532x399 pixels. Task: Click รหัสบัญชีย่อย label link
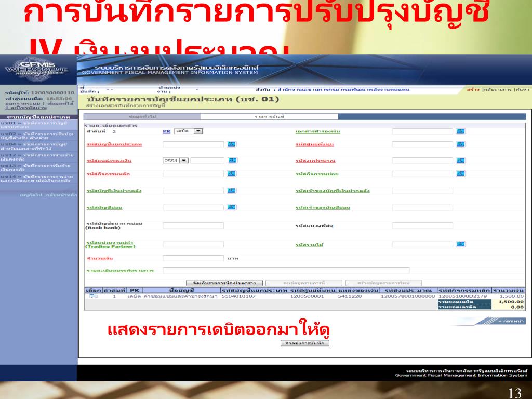click(104, 207)
